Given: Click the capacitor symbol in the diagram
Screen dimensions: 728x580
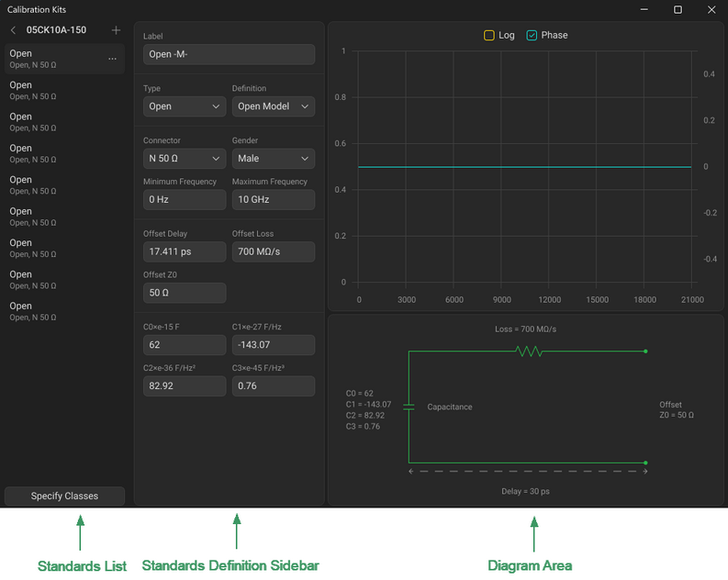Looking at the screenshot, I should coord(409,407).
